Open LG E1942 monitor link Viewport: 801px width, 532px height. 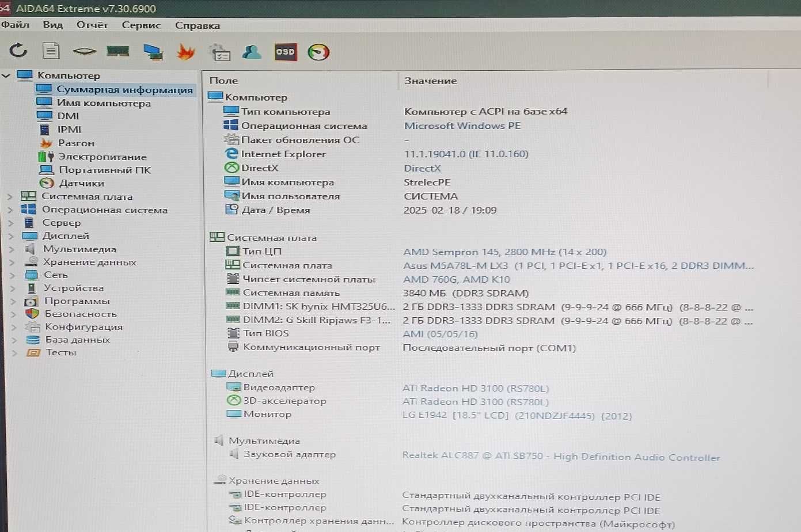pyautogui.click(x=517, y=415)
